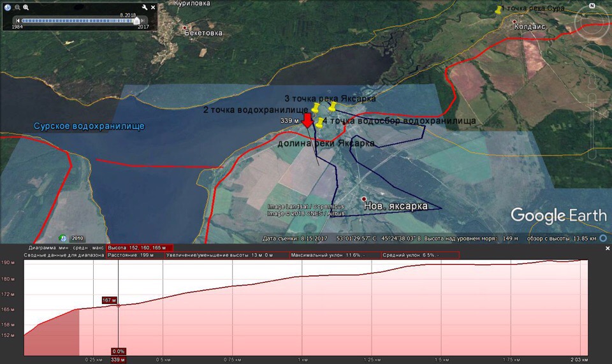The height and width of the screenshot is (364, 612).
Task: Select the red 339 м placemark arrow
Action: click(307, 121)
